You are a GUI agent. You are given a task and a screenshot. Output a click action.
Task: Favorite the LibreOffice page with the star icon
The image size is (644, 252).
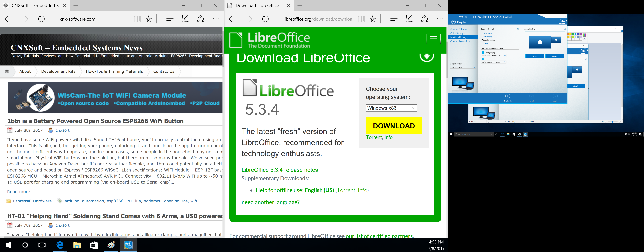pyautogui.click(x=373, y=19)
